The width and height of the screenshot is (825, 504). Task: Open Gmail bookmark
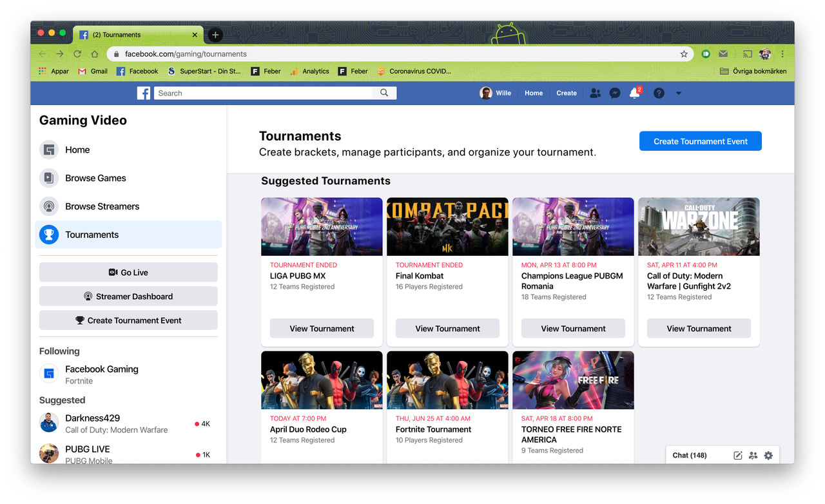point(93,72)
